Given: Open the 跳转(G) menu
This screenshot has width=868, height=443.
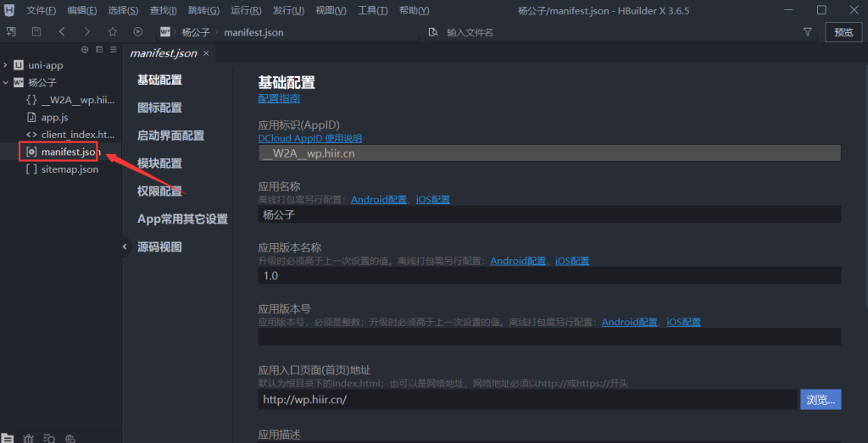Looking at the screenshot, I should point(203,10).
